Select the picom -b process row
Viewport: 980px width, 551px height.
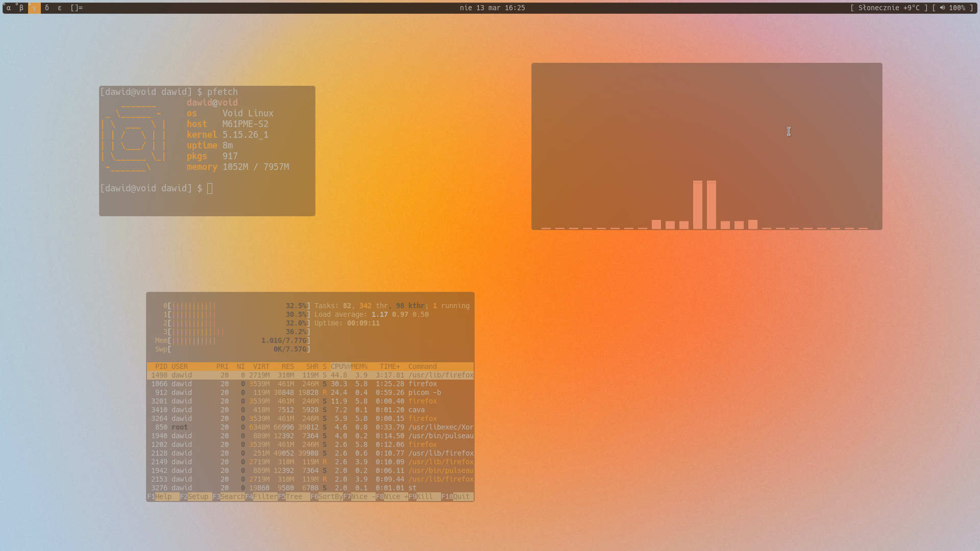pyautogui.click(x=310, y=392)
